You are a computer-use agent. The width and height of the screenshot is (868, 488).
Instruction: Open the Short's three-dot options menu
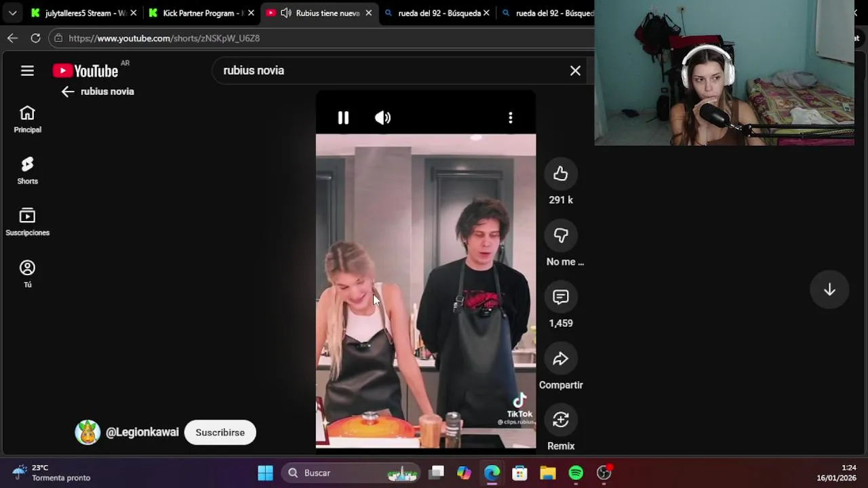pos(511,118)
